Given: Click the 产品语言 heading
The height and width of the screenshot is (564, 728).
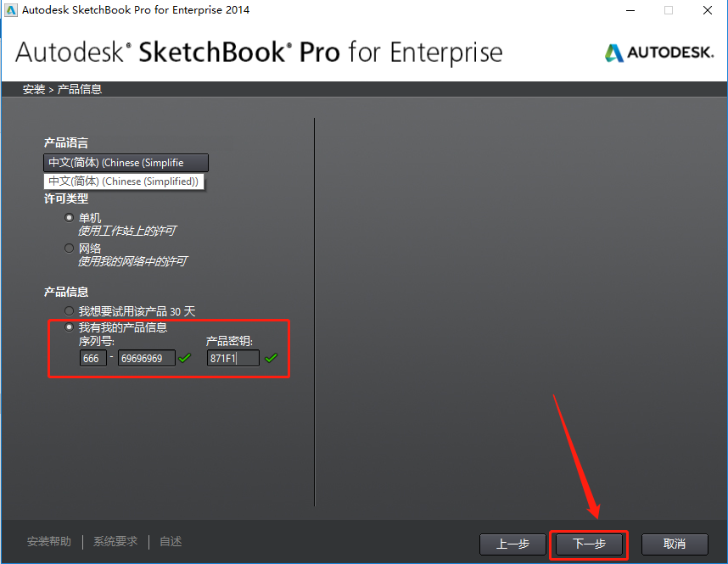Looking at the screenshot, I should point(66,143).
